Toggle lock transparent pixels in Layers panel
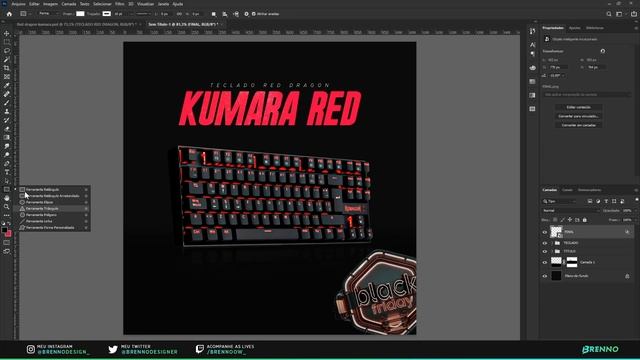 click(555, 220)
